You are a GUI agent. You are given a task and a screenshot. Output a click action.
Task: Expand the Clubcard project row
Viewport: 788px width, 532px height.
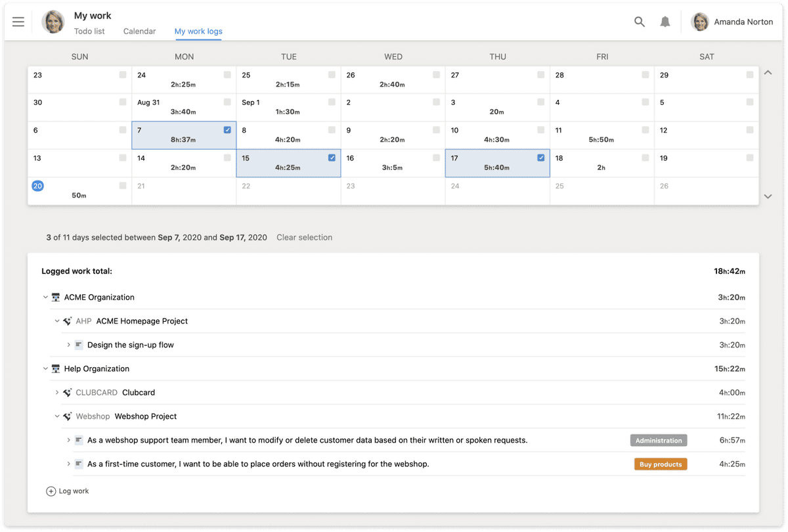57,393
